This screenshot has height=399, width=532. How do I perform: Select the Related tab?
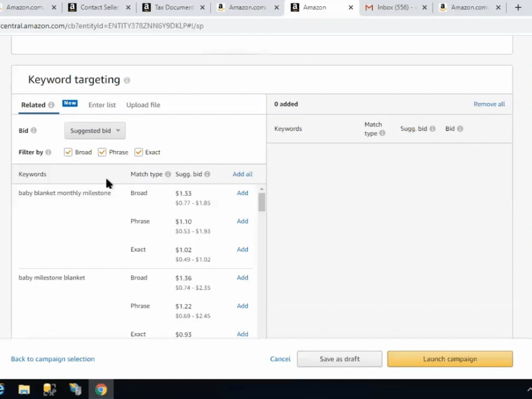click(x=33, y=105)
